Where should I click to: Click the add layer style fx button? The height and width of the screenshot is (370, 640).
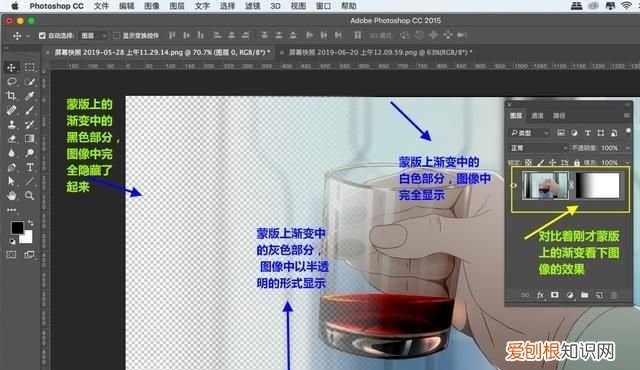point(540,295)
